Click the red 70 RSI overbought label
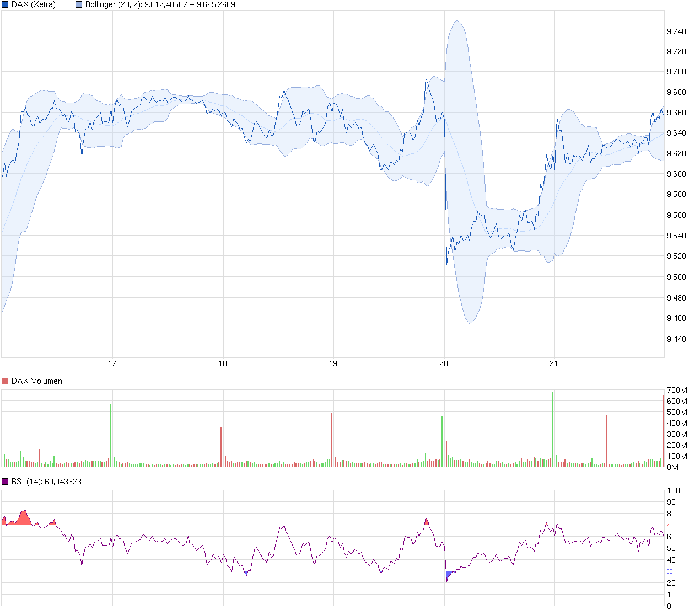700x615 pixels. [670, 525]
